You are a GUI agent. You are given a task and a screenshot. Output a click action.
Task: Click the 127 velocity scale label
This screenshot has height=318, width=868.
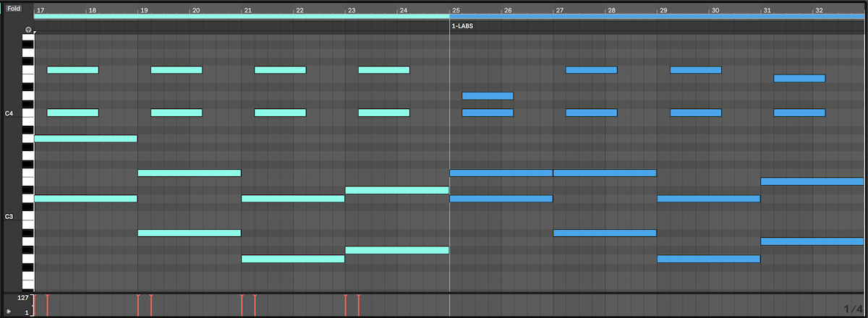pos(22,298)
